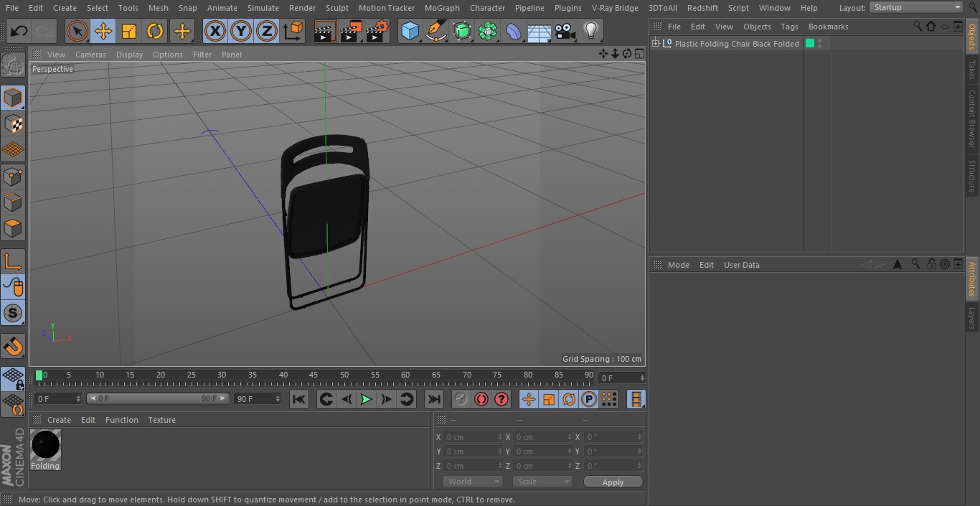
Task: Click Record Active Objects keyframe button
Action: pos(461,399)
